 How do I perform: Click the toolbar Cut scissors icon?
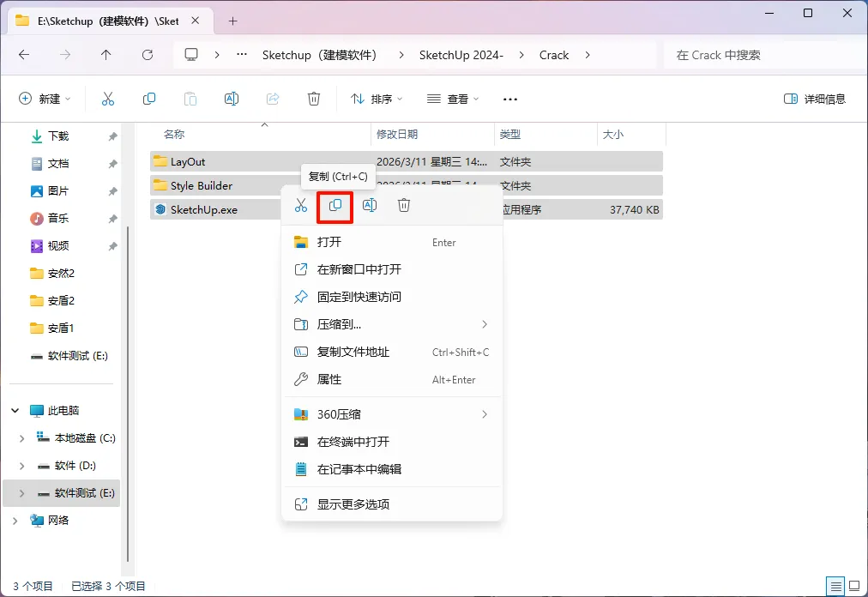tap(108, 99)
